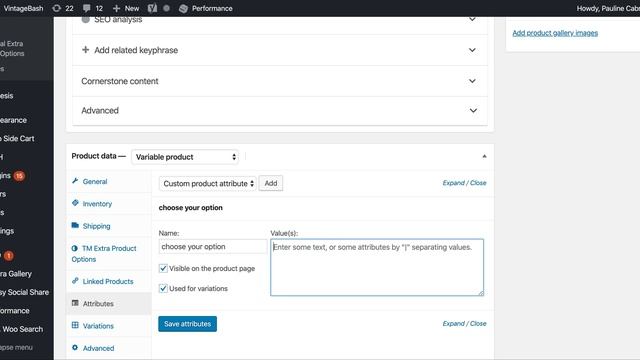
Task: Click the gray SEO analysis status dot
Action: point(85,20)
